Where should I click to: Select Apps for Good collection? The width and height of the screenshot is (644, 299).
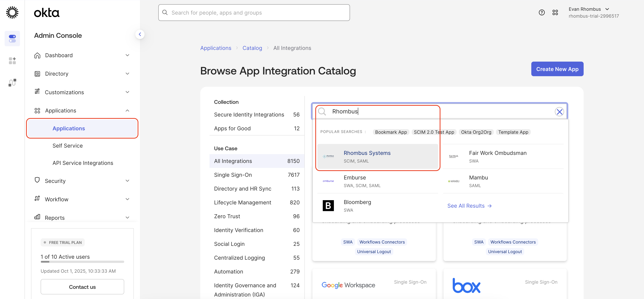(x=257, y=128)
